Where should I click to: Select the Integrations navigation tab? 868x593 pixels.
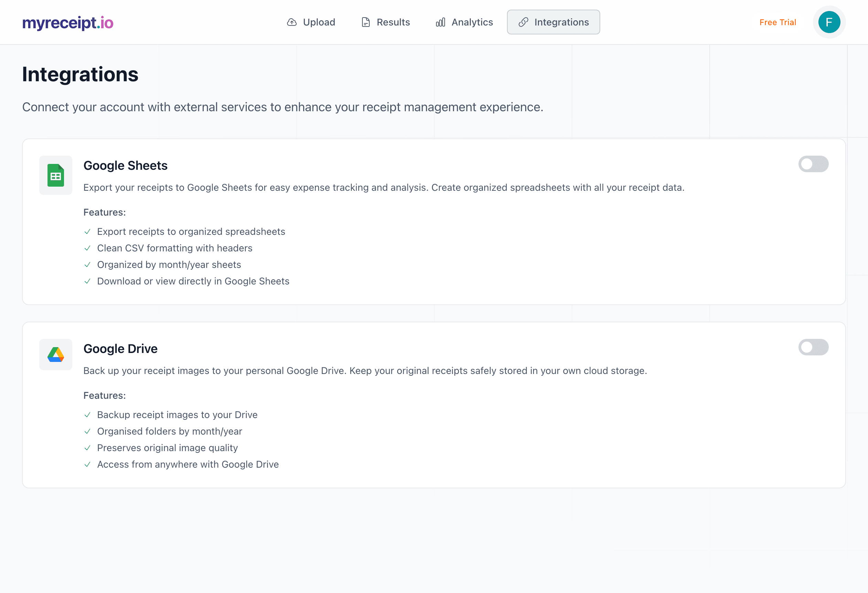coord(553,22)
